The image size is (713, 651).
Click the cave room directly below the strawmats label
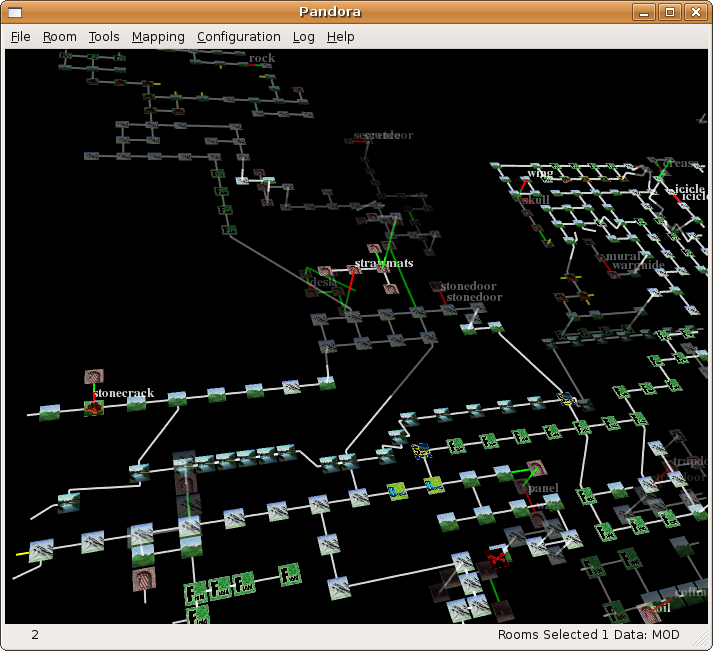tap(391, 288)
